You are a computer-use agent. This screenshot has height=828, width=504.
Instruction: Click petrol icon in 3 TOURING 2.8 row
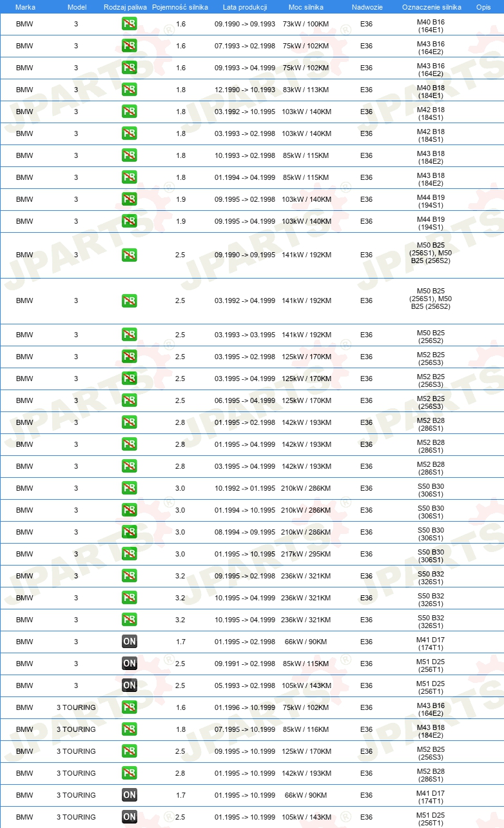[129, 774]
